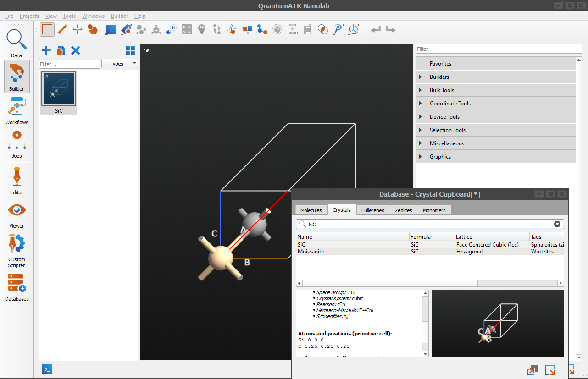The image size is (588, 379).
Task: Delete configuration with the blue X
Action: [76, 50]
